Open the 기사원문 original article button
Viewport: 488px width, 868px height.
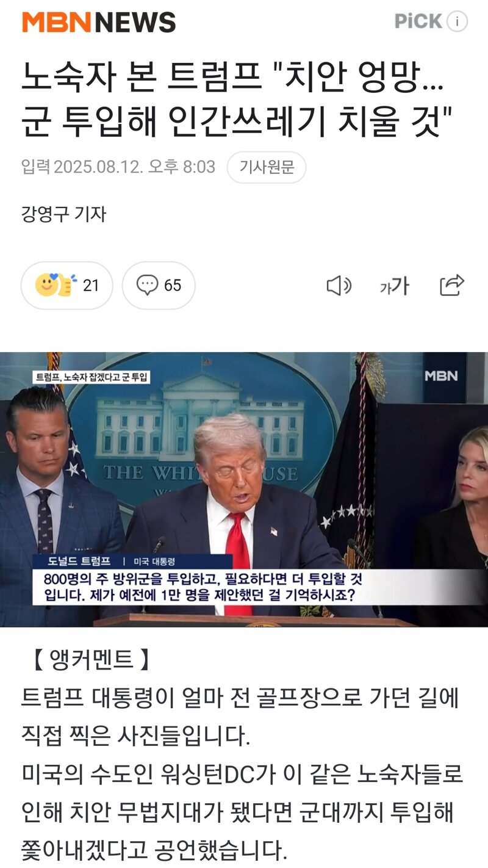pos(267,167)
